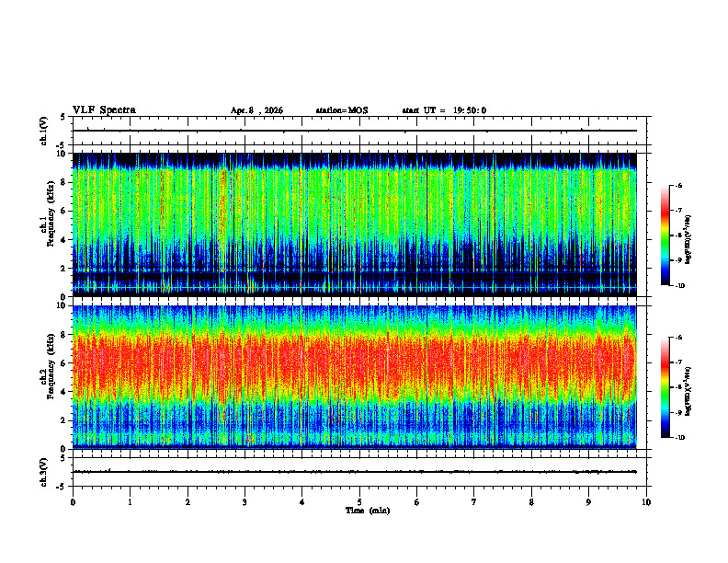Click the '-6' value on ch.2 color scale
This screenshot has height=563, width=728.
679,338
